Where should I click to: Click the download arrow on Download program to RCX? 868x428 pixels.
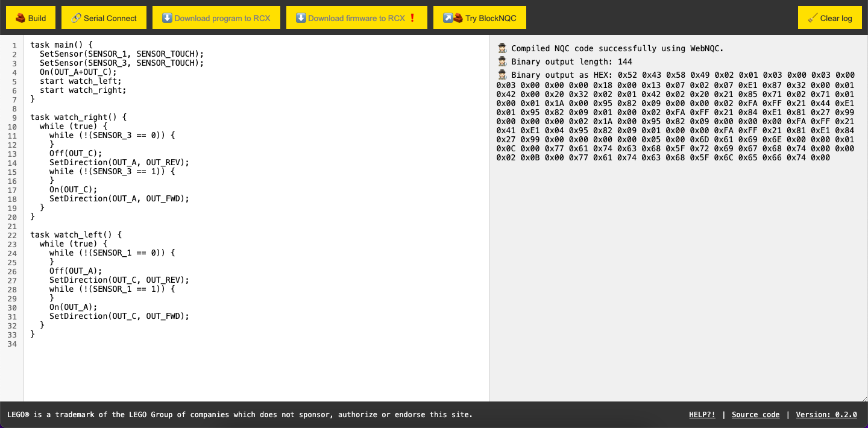[x=168, y=17]
